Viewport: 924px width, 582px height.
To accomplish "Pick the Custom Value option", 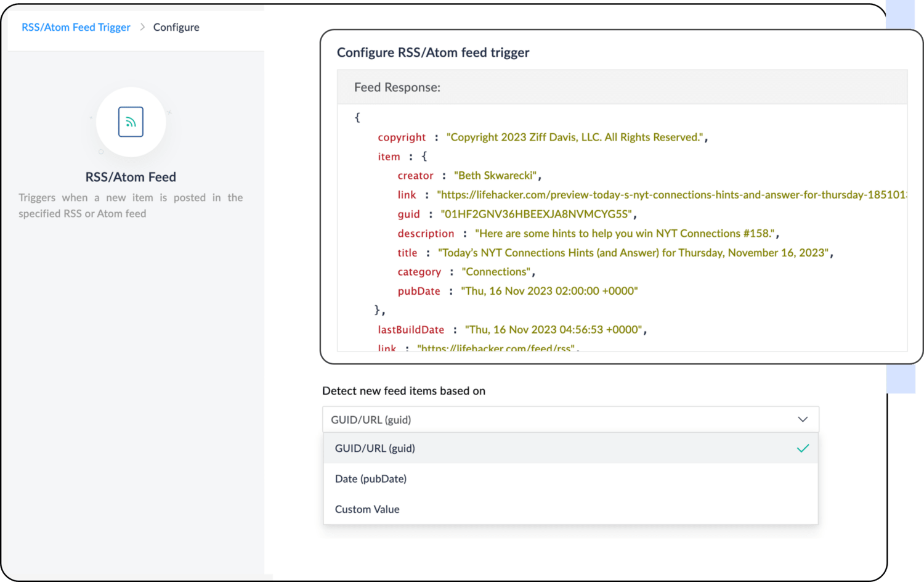I will click(367, 509).
